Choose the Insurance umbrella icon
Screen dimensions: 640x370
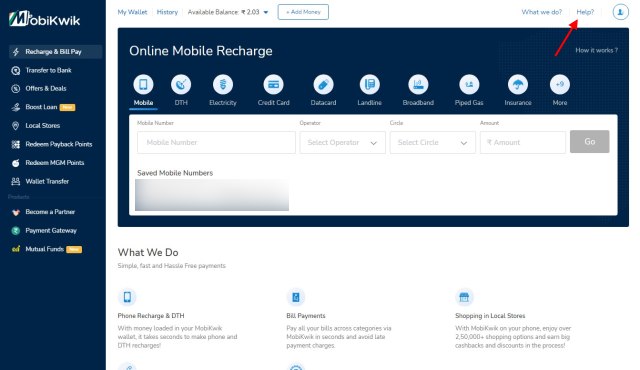[518, 84]
